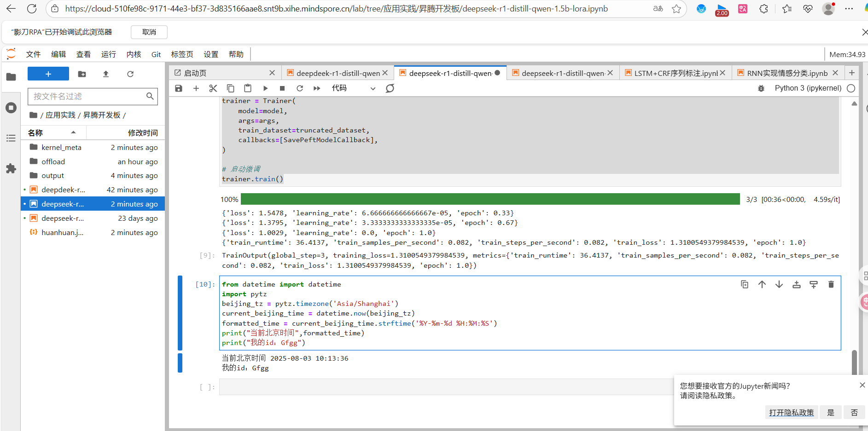Image resolution: width=868 pixels, height=431 pixels.
Task: Run the selected cell with play icon
Action: pyautogui.click(x=265, y=88)
